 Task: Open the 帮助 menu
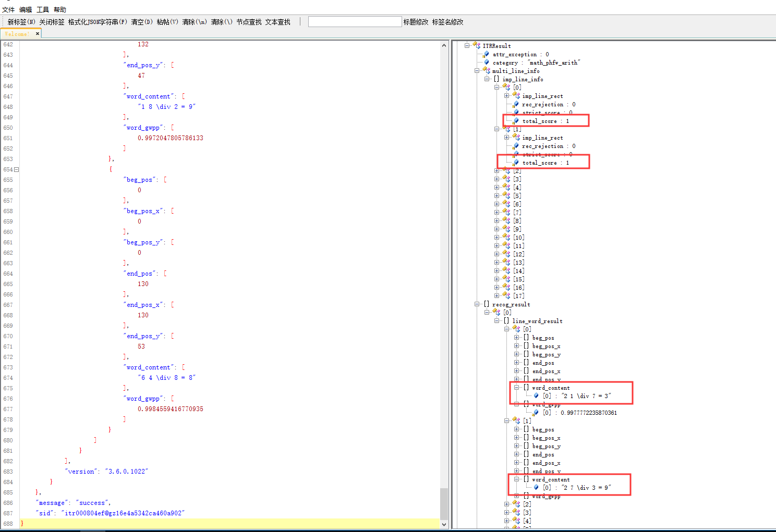pos(60,9)
